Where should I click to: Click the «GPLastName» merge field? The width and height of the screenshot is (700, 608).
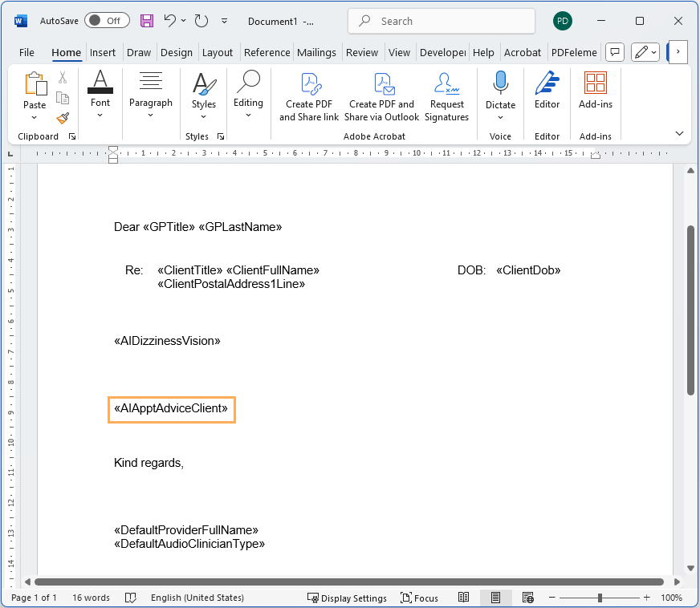240,227
